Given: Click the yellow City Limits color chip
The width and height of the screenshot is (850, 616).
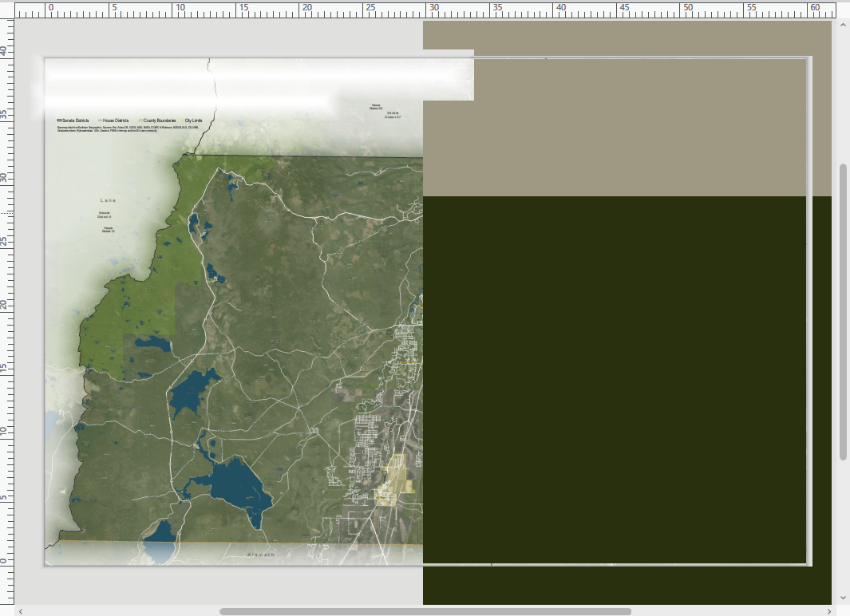Looking at the screenshot, I should click(182, 120).
